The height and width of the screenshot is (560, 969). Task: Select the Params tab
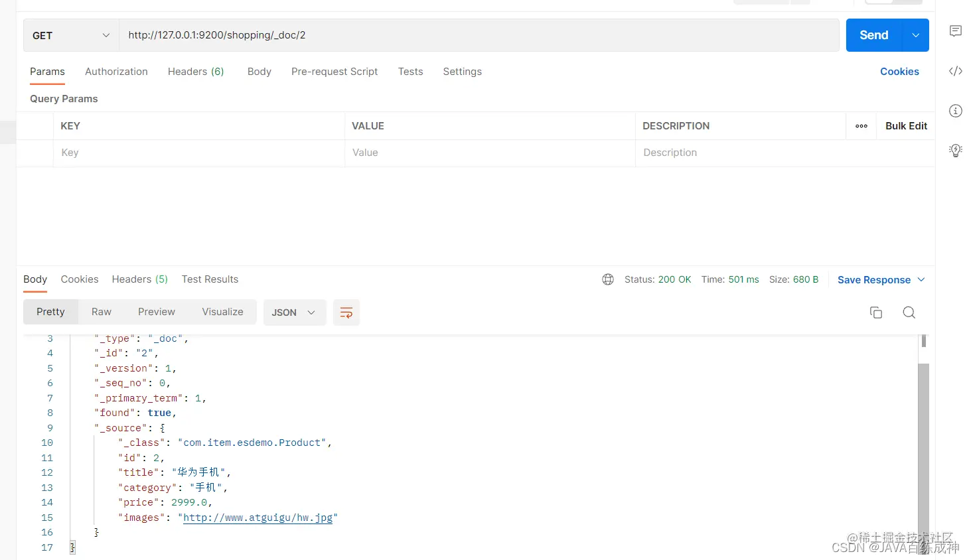tap(47, 72)
